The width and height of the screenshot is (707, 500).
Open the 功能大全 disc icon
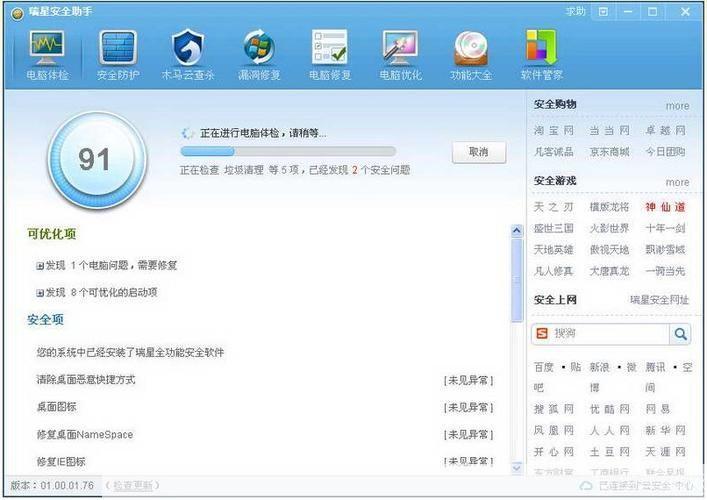point(471,49)
